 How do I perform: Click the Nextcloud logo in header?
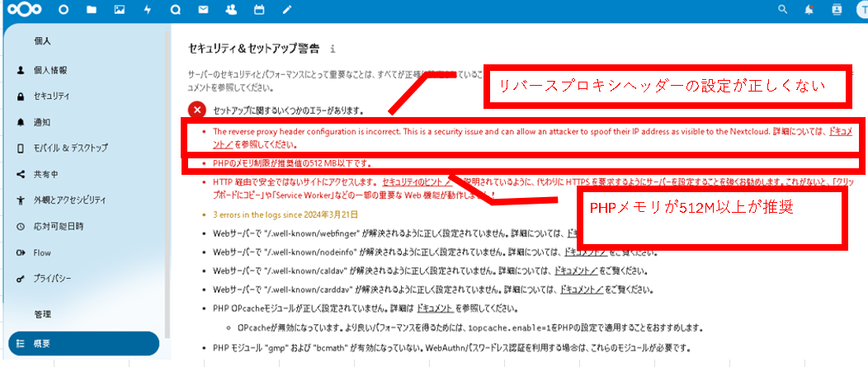pyautogui.click(x=22, y=11)
